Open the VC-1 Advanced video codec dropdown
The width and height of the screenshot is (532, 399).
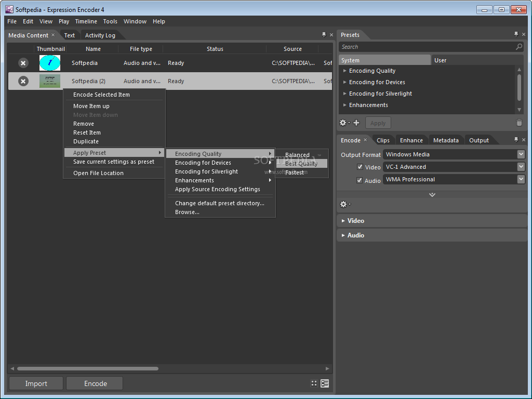coord(521,167)
